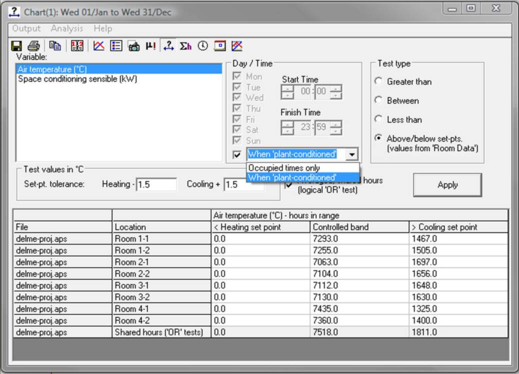Expand the 'plant-conditioned' dropdown arrow
This screenshot has height=374, width=519.
(352, 154)
